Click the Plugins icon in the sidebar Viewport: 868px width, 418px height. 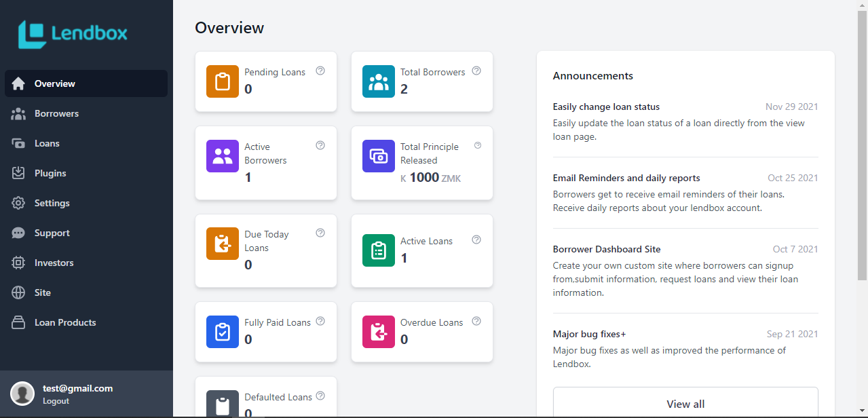tap(17, 173)
